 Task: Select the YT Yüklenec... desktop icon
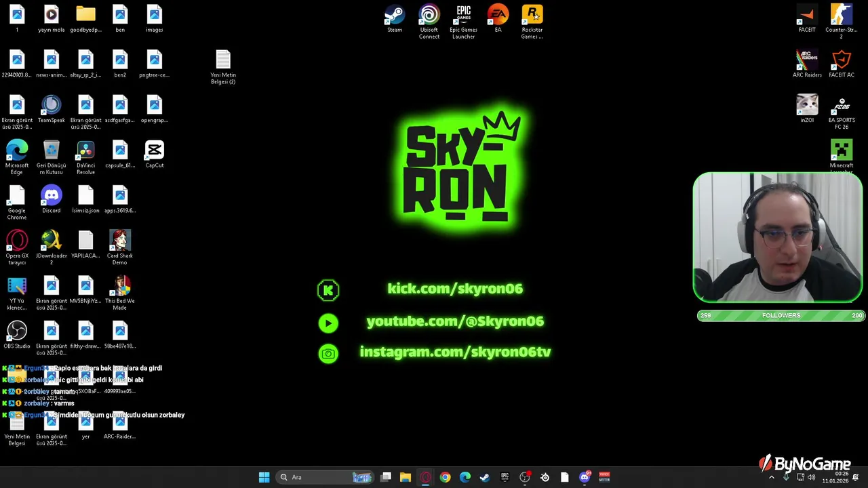point(17,293)
